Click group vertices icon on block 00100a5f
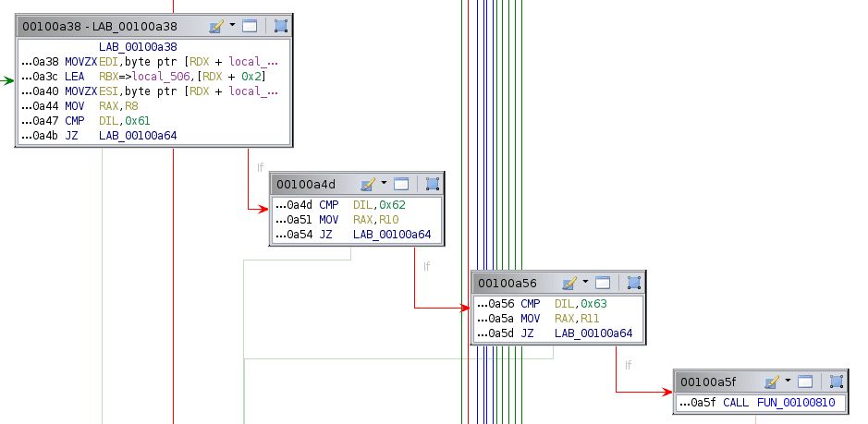The height and width of the screenshot is (424, 868). tap(837, 382)
